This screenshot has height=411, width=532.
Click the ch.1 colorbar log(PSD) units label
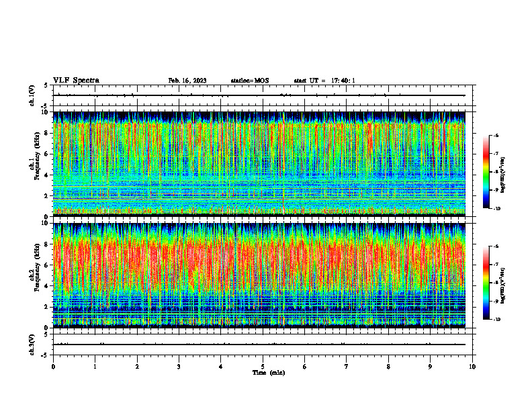click(x=503, y=175)
